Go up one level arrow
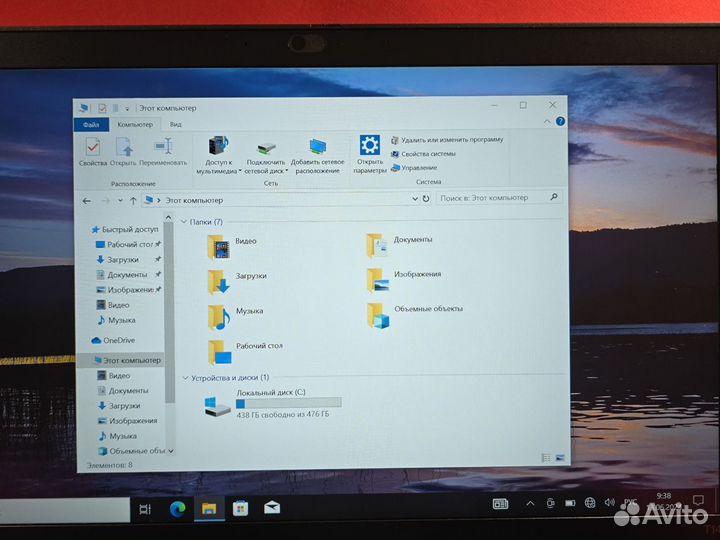The height and width of the screenshot is (540, 720). (x=133, y=201)
